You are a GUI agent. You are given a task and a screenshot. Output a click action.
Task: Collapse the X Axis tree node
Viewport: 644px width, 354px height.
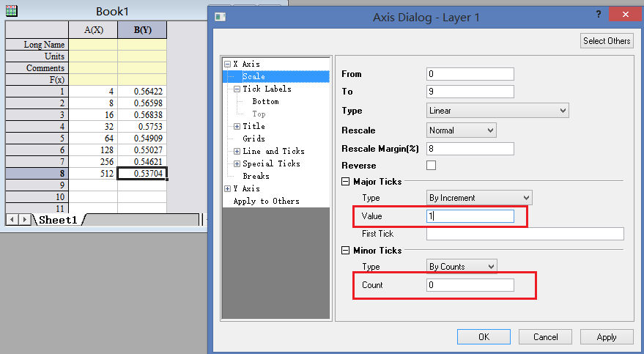228,64
